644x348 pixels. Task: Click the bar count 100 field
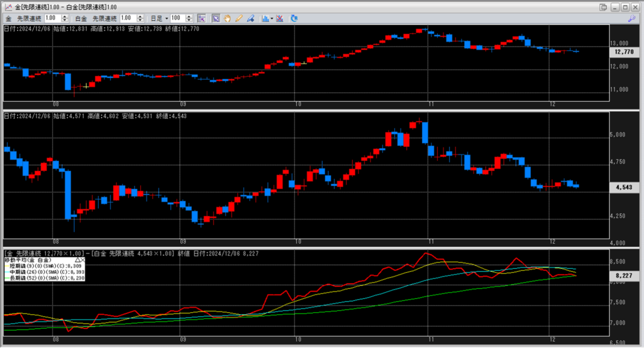pyautogui.click(x=176, y=18)
